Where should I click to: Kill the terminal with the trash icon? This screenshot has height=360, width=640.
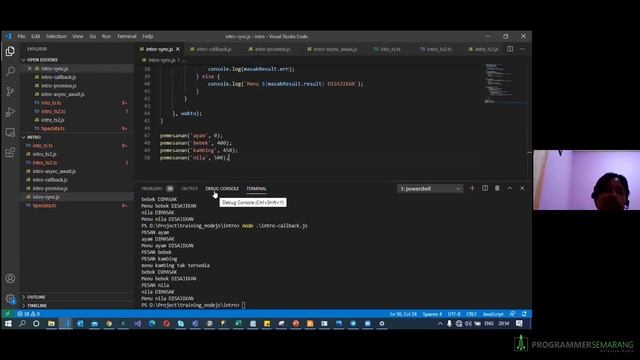coord(497,188)
